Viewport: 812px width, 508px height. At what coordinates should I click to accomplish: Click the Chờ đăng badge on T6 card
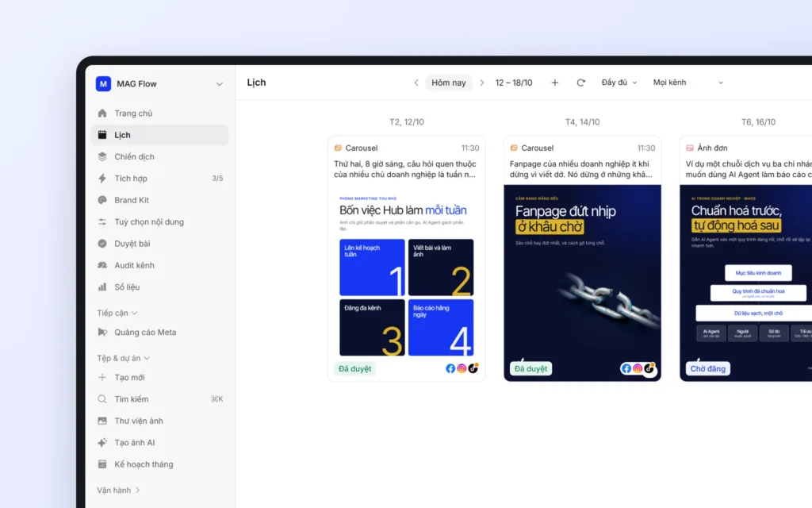coord(708,368)
